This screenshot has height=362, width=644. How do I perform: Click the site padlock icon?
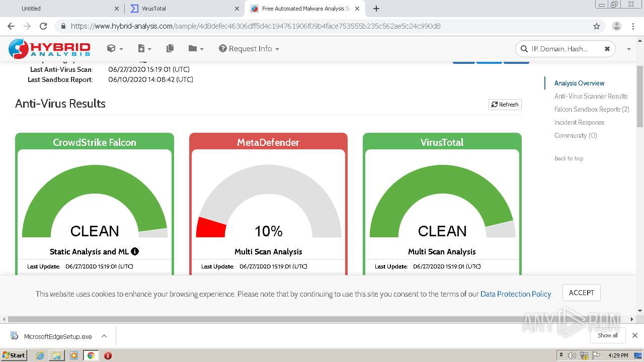63,26
